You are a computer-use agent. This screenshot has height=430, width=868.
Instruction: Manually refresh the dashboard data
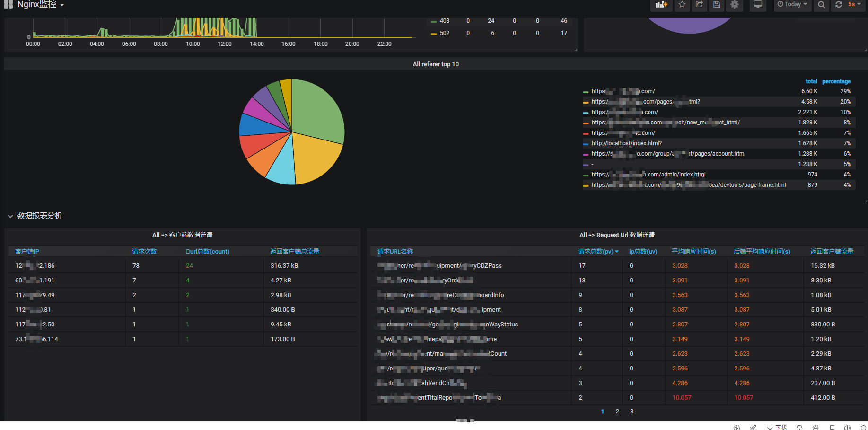tap(838, 5)
